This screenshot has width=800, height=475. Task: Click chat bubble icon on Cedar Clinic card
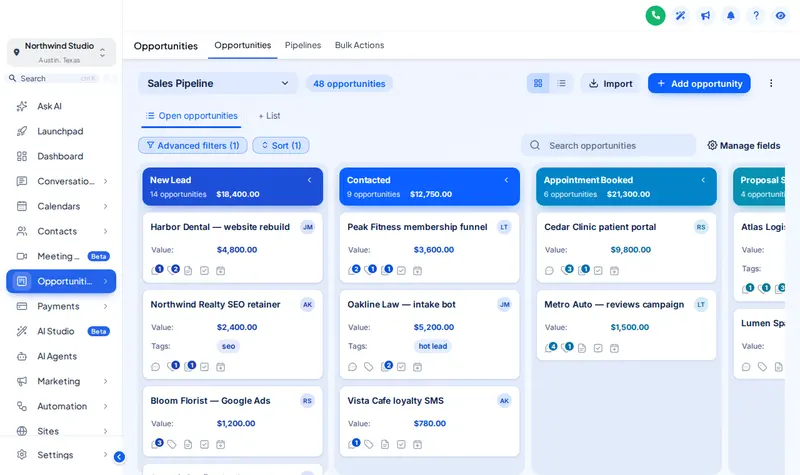pyautogui.click(x=549, y=270)
